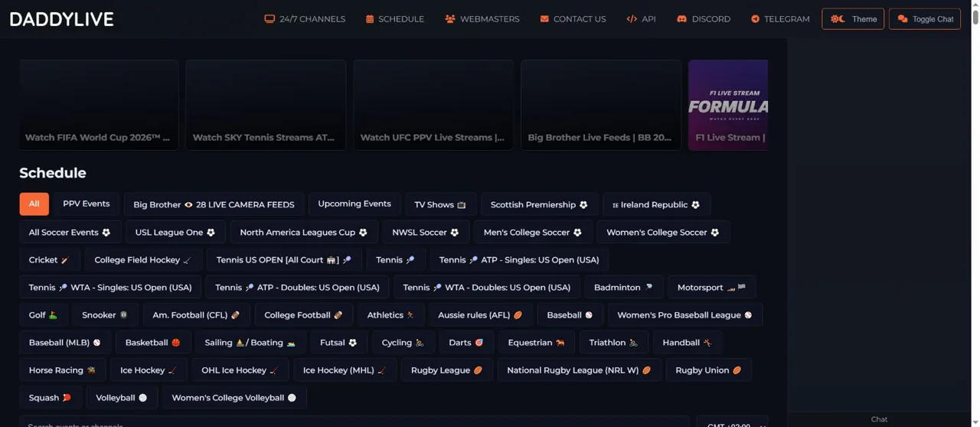980x427 pixels.
Task: Filter schedule by Futsal
Action: point(339,342)
